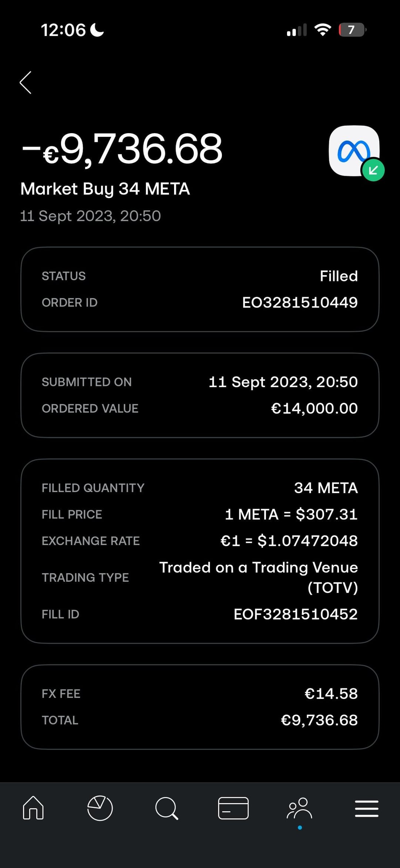Screen dimensions: 400x868
Task: Tap the FX fee amount €14.58
Action: (331, 694)
